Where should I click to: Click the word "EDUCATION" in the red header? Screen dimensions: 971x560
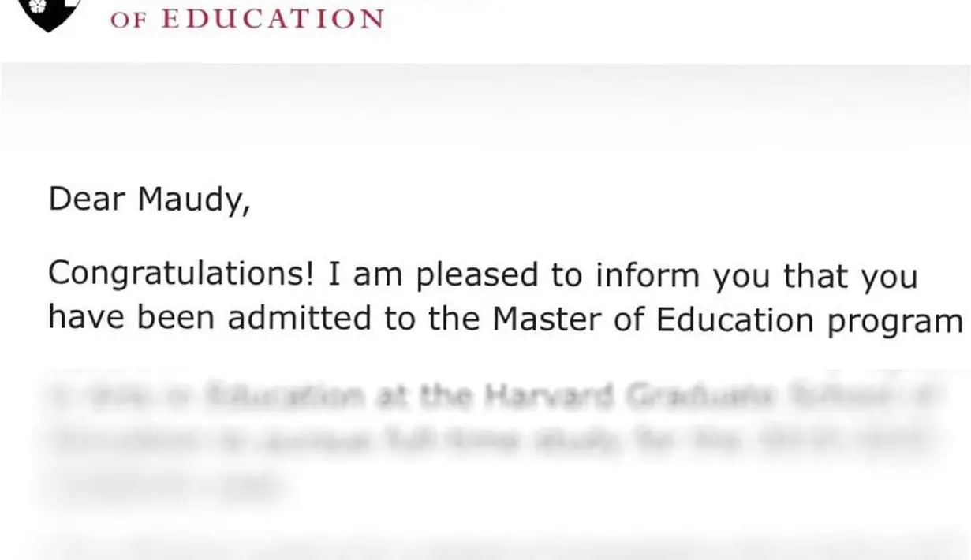tap(273, 19)
